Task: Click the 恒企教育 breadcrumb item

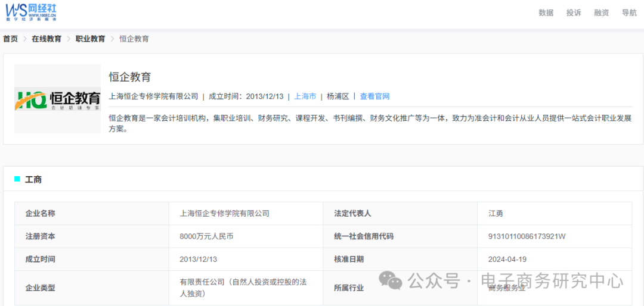Action: (134, 39)
